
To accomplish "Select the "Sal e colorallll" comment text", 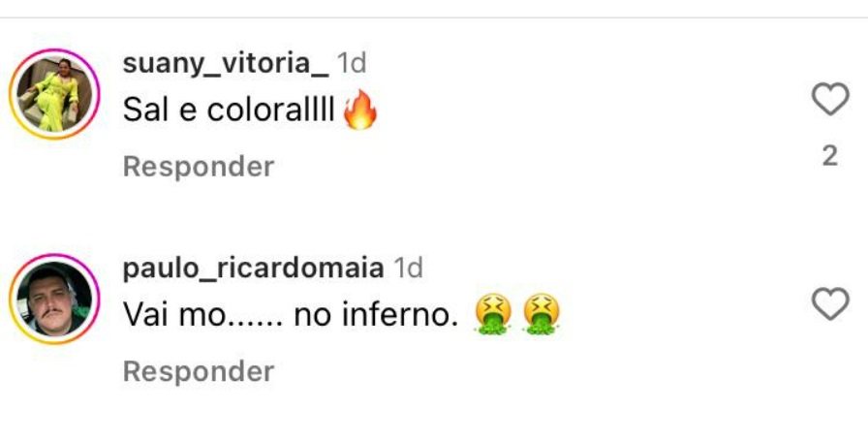I will (229, 110).
